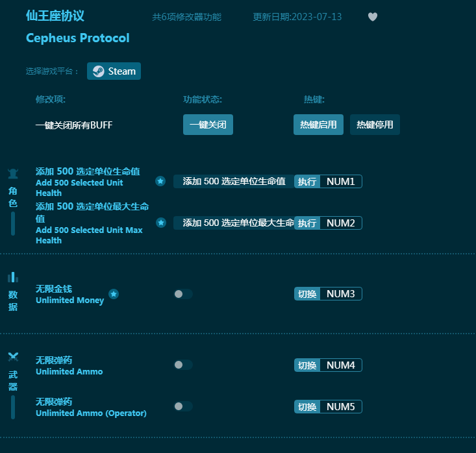Click the 添加 500 选定单位生命值 action box
This screenshot has width=476, height=453.
tap(234, 182)
